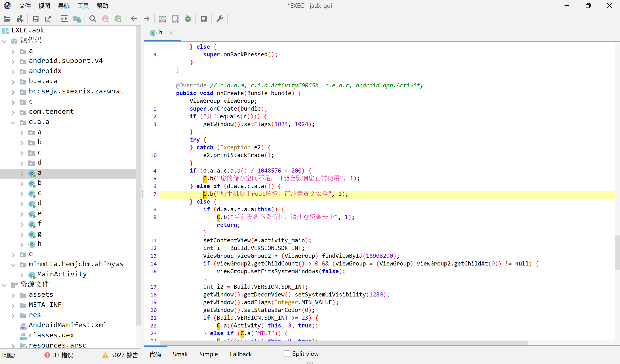Viewport: 620px width, 364px height.
Task: Click the Add files toolbar icon
Action: (20, 19)
